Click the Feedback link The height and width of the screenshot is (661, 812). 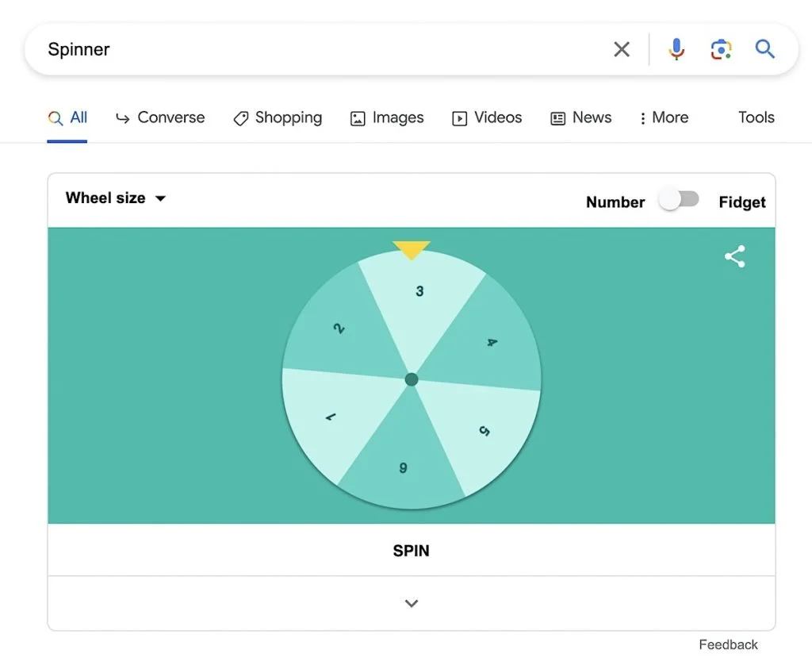(x=728, y=644)
